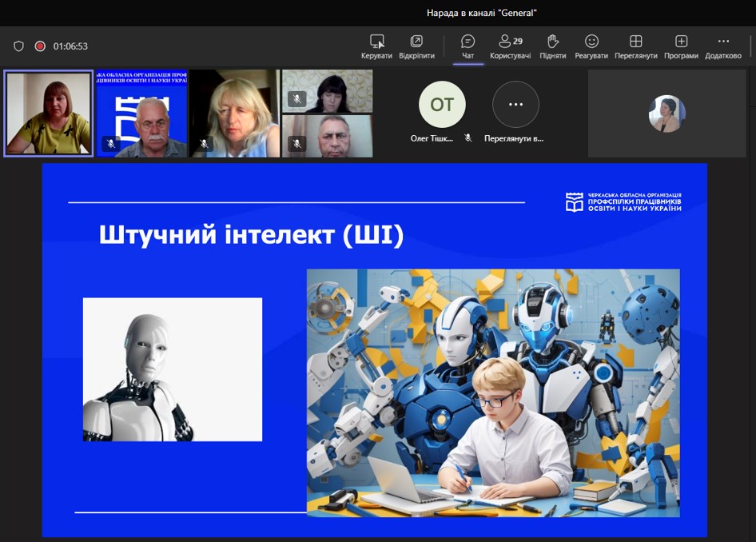This screenshot has width=756, height=542.
Task: Click the muted mic icon on the man's blue-background tile
Action: click(x=111, y=144)
